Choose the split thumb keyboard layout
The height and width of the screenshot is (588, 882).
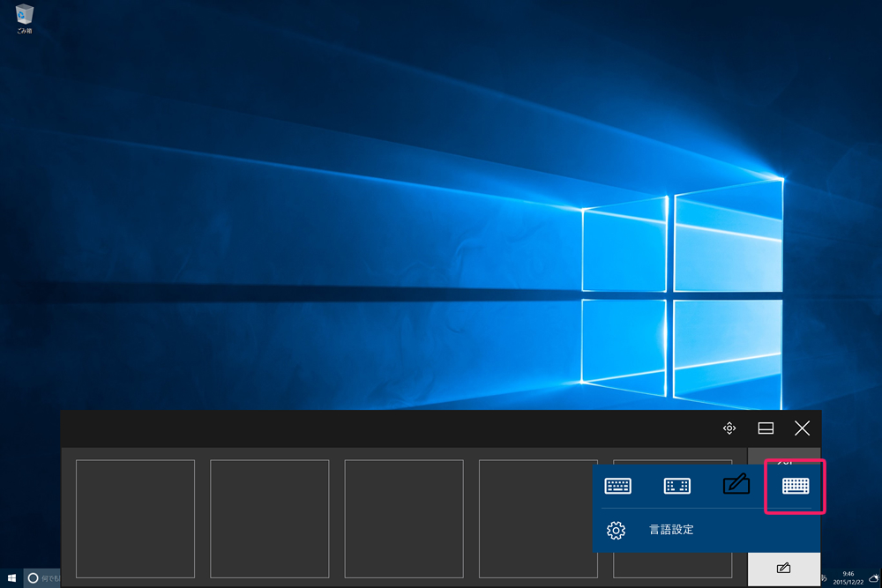(676, 486)
